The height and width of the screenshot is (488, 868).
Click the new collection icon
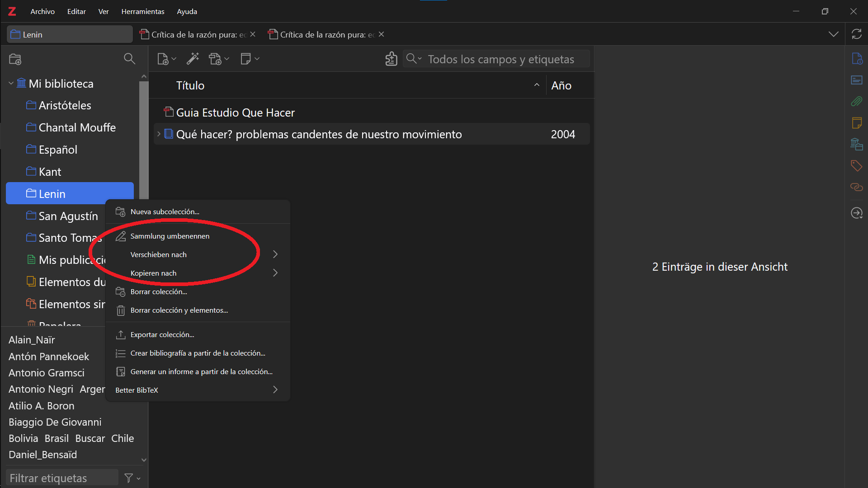(15, 59)
